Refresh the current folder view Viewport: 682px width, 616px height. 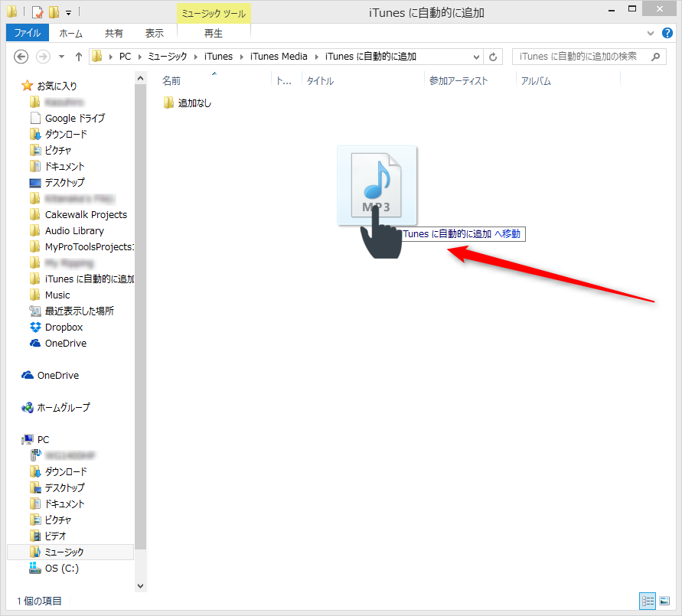(493, 57)
